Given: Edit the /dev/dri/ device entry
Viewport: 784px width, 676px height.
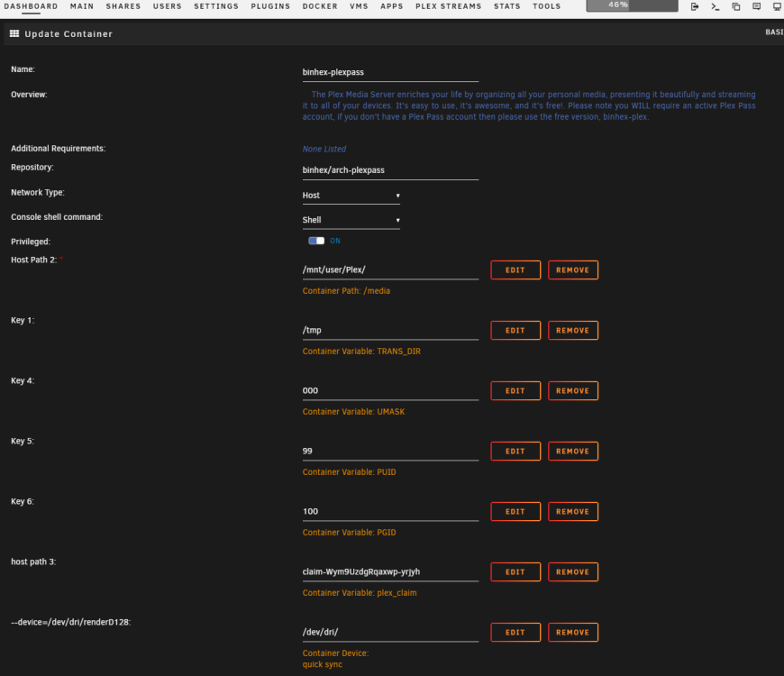Looking at the screenshot, I should coord(515,633).
